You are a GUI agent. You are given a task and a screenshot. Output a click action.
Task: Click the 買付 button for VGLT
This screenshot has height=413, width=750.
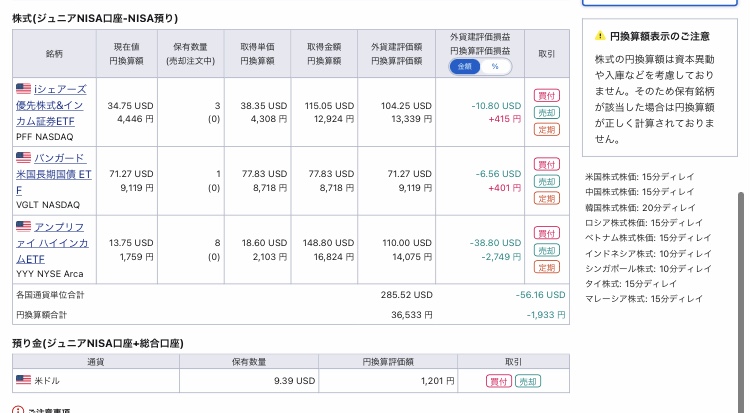pos(547,165)
